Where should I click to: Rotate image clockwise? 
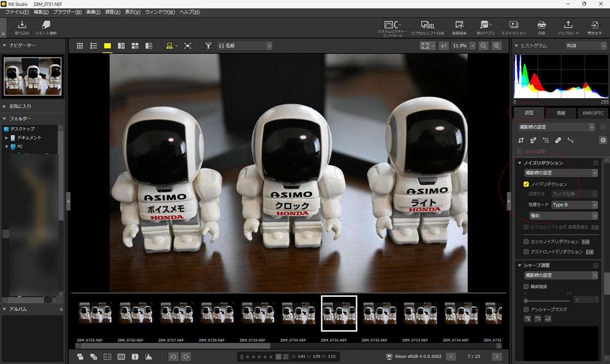point(187,356)
